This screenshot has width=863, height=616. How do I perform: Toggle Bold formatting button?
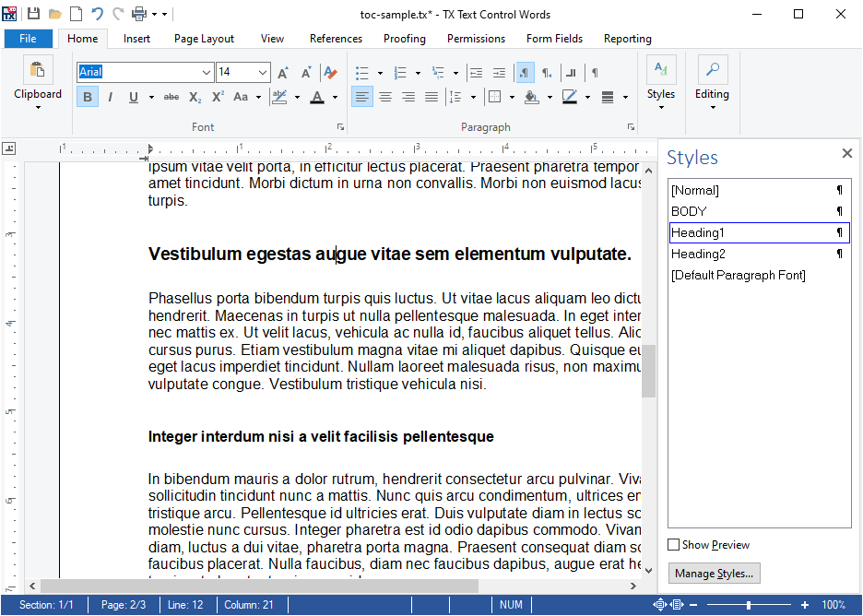click(88, 98)
